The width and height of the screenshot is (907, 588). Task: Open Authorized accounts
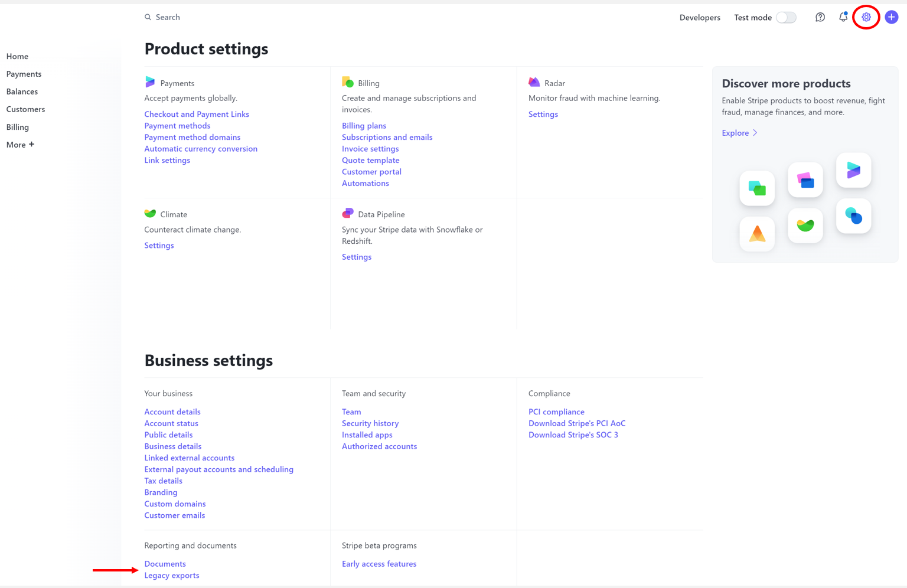(379, 446)
